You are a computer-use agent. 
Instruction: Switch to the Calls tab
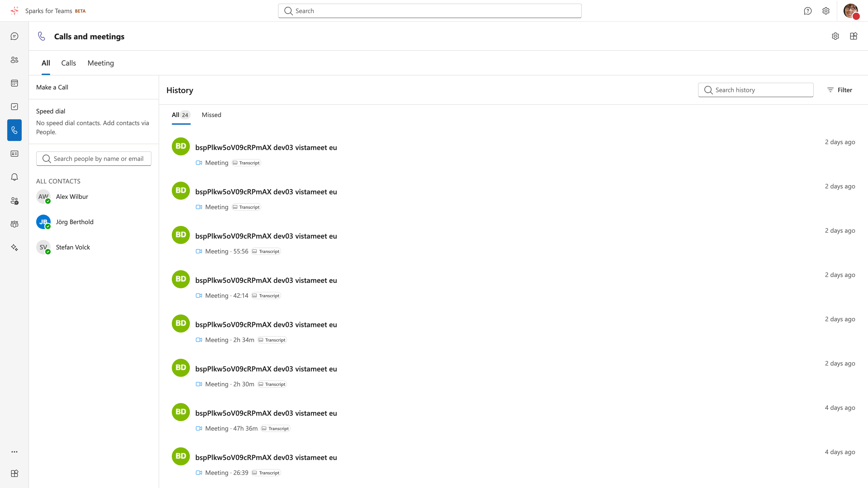68,63
